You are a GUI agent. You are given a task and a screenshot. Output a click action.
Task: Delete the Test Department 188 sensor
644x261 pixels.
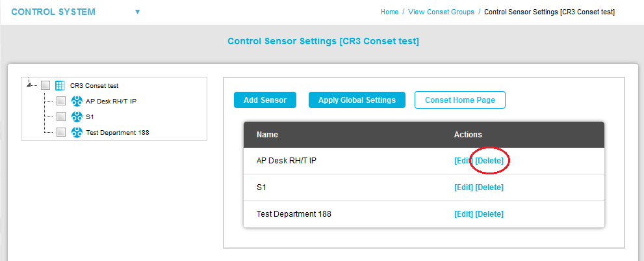click(x=489, y=213)
